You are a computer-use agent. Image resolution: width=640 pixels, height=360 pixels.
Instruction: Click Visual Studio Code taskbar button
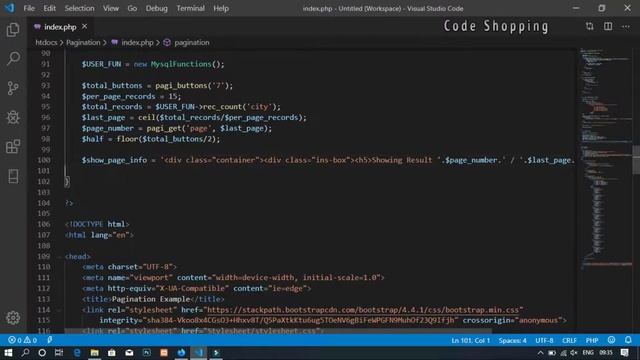(x=199, y=353)
